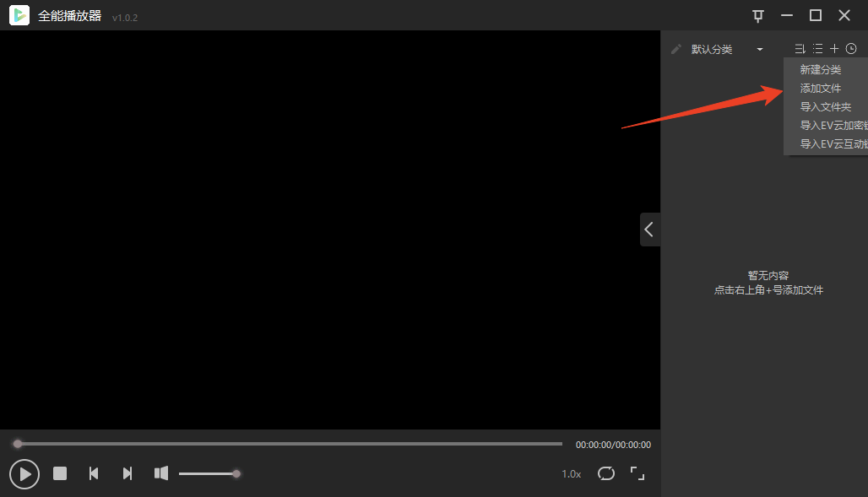Mute audio with the speaker icon
This screenshot has width=868, height=497.
pyautogui.click(x=161, y=473)
